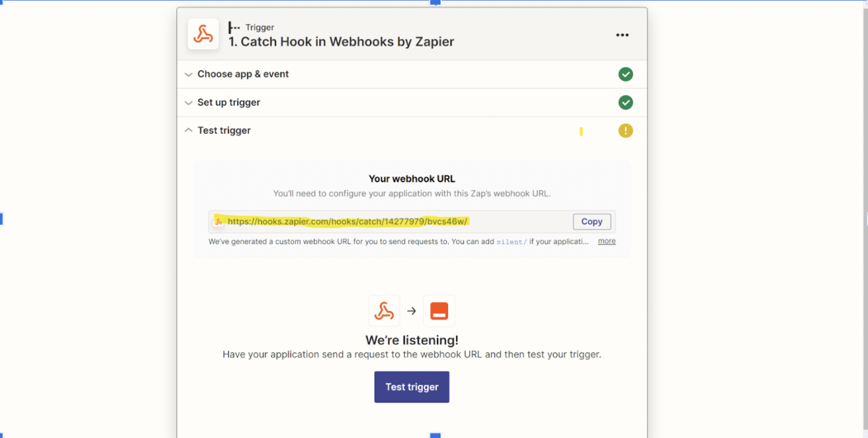This screenshot has width=868, height=438.
Task: Click green checkmark beside Choose app & event
Action: click(x=626, y=74)
